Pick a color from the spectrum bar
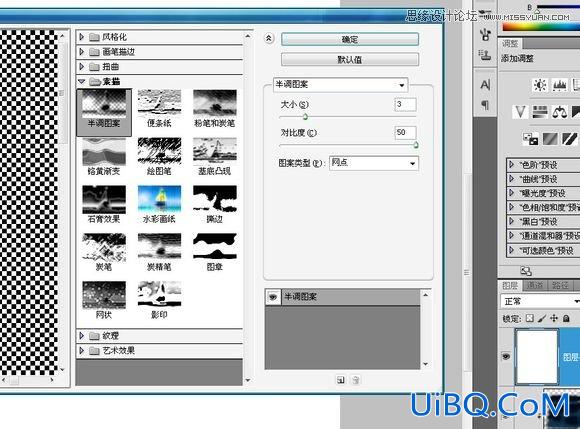 click(541, 27)
